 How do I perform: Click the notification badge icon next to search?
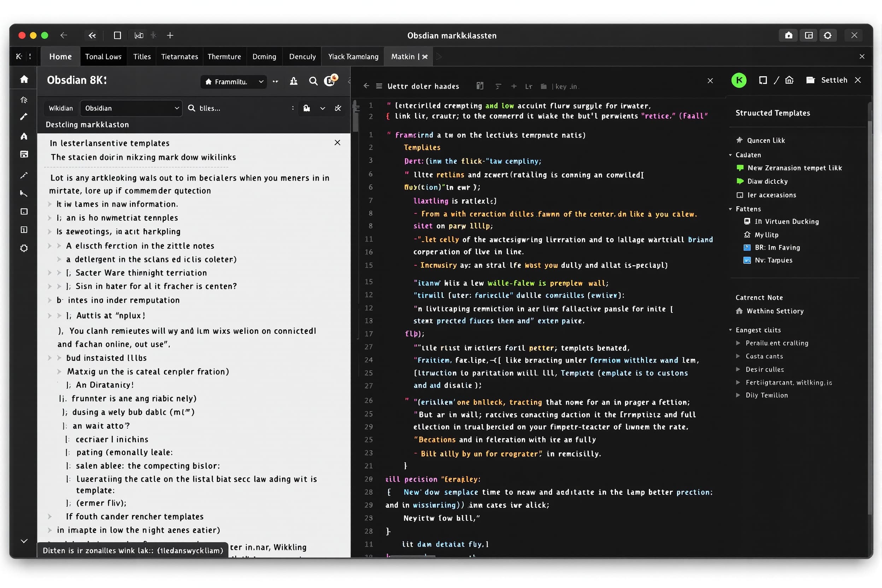coord(330,80)
